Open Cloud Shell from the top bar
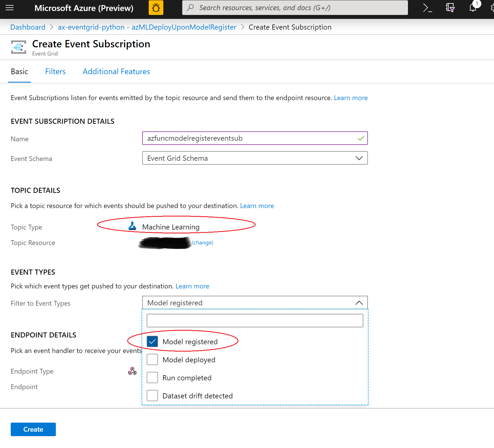Image resolution: width=494 pixels, height=448 pixels. coord(427,8)
